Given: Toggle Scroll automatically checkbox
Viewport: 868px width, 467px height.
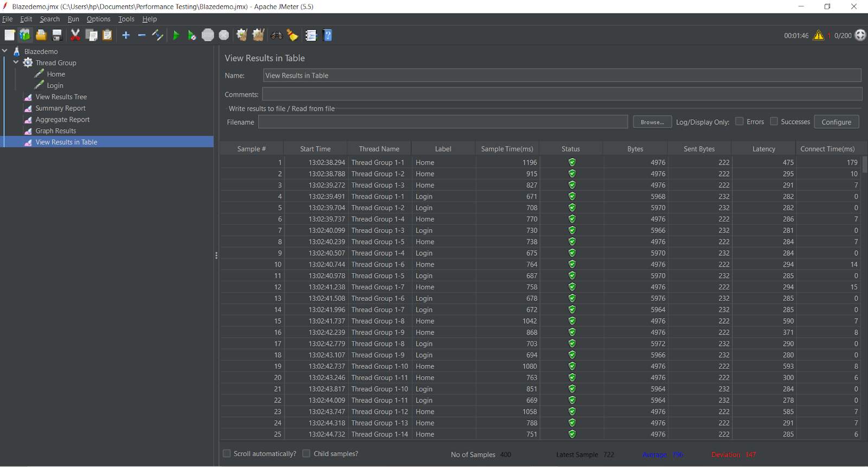Looking at the screenshot, I should [227, 453].
